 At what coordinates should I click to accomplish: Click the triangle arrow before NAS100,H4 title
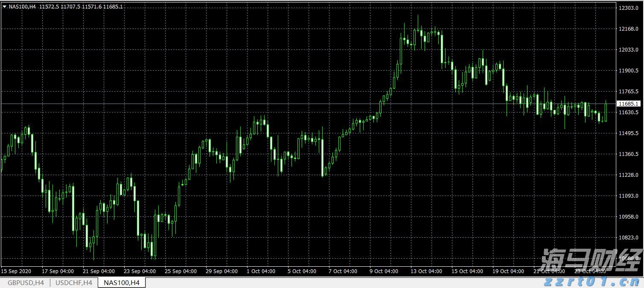[x=4, y=7]
